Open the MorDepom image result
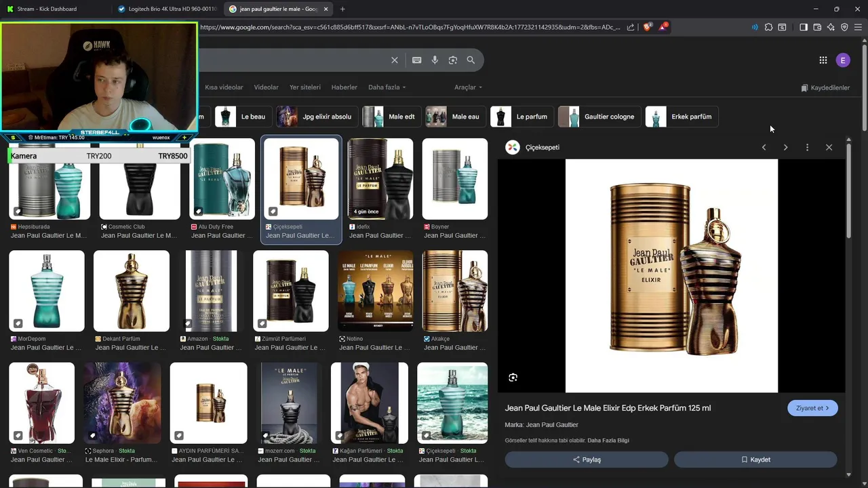The image size is (868, 488). coord(46,291)
